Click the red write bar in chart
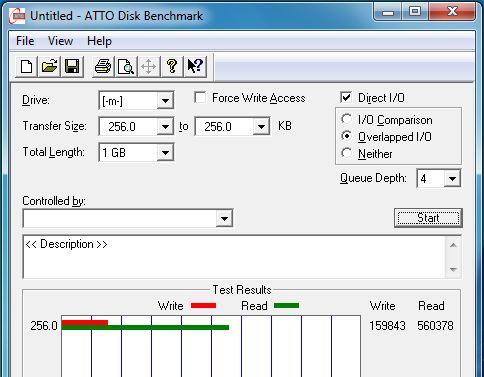This screenshot has width=484, height=377. point(85,323)
